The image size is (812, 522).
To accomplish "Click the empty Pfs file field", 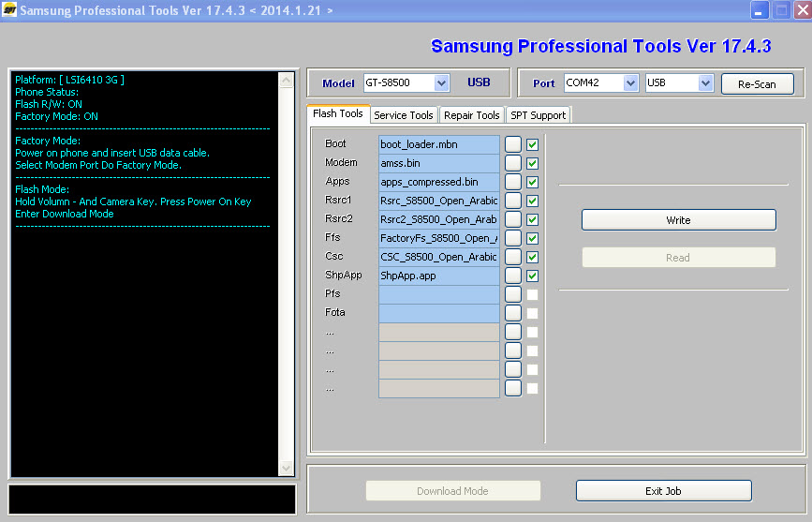I will coord(439,294).
